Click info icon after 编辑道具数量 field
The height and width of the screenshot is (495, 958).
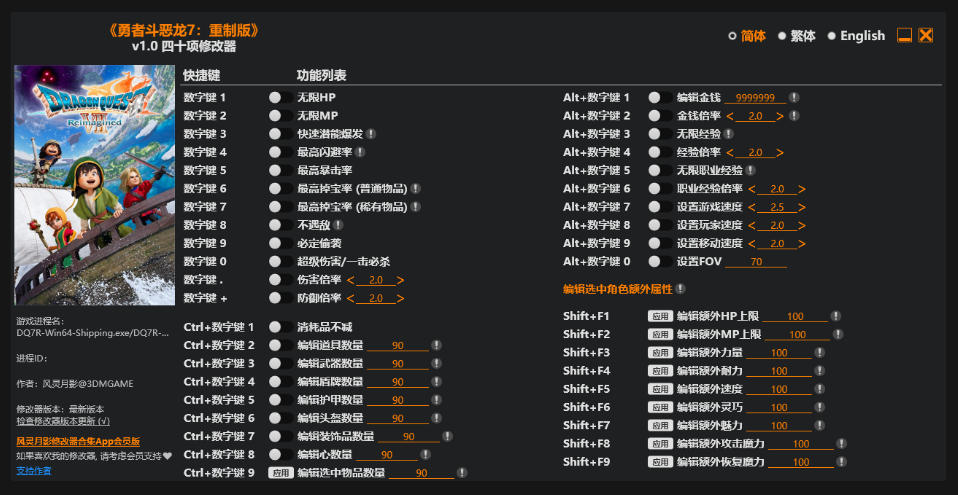436,345
